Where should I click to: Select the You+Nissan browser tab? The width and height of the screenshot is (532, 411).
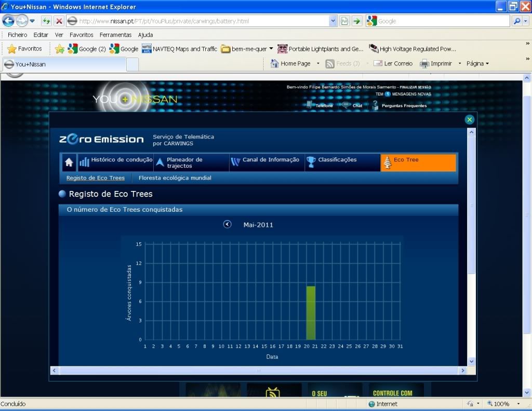coord(64,64)
